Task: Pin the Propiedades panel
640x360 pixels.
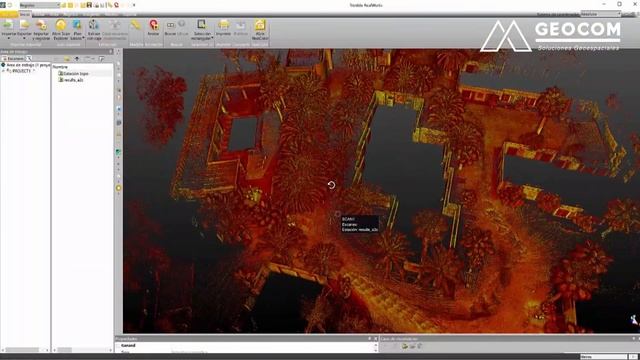Action: (x=370, y=339)
